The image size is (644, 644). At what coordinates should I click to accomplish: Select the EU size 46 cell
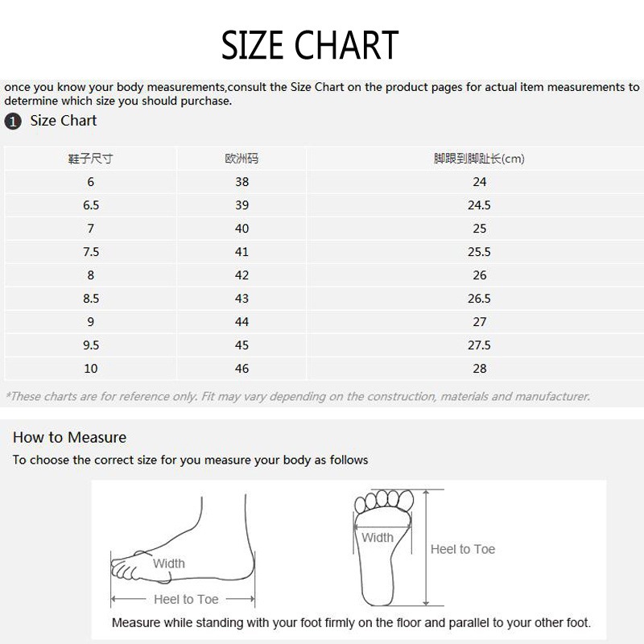pyautogui.click(x=242, y=369)
